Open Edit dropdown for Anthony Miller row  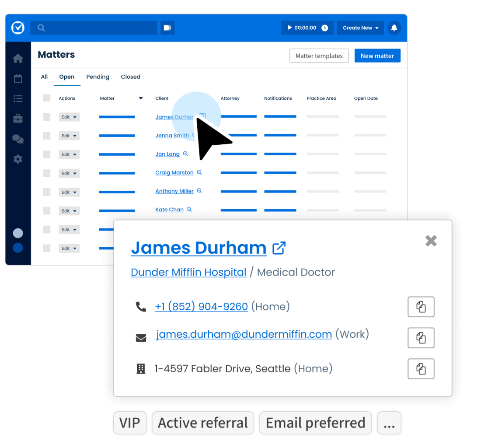coord(69,192)
